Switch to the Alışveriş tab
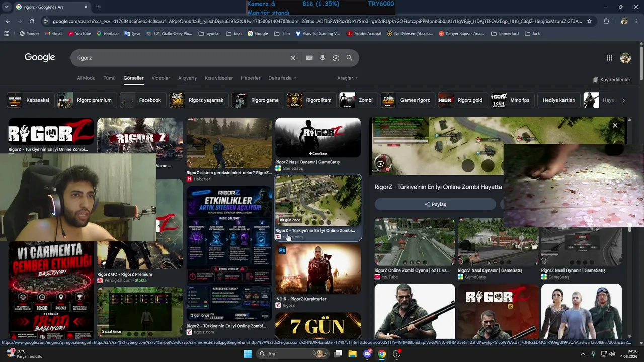This screenshot has height=362, width=644. tap(187, 78)
